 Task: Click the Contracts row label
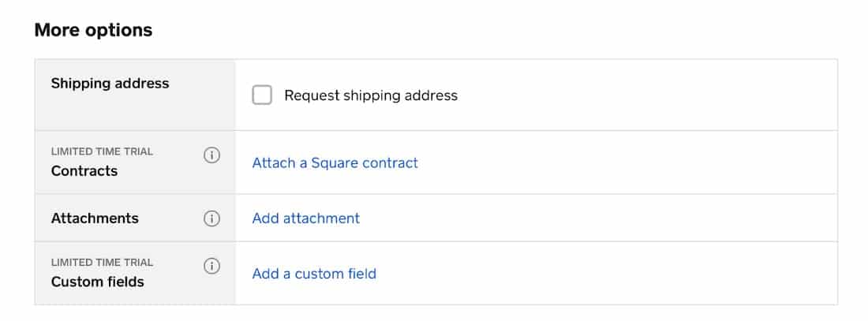pos(84,171)
